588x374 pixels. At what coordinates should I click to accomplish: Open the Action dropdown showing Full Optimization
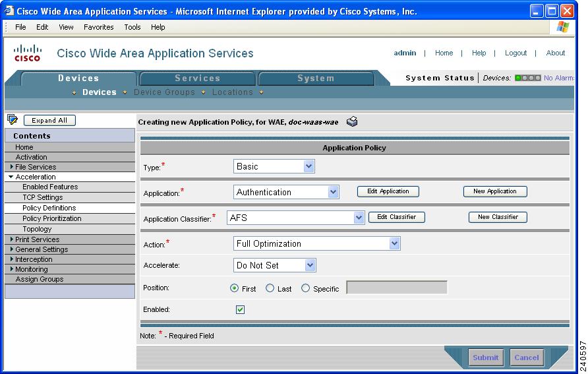point(317,243)
